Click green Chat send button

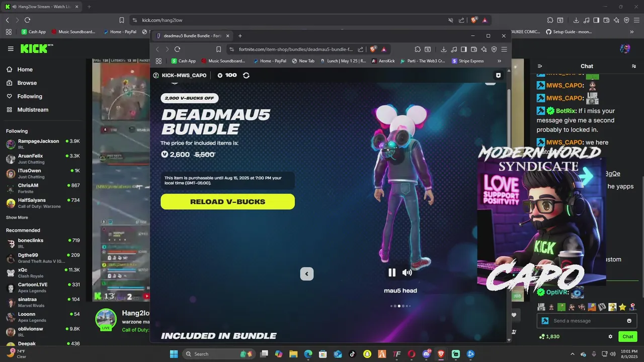[628, 337]
